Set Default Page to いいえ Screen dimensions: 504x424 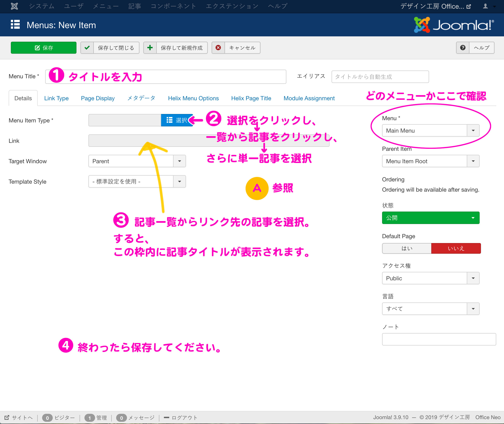[x=456, y=248]
